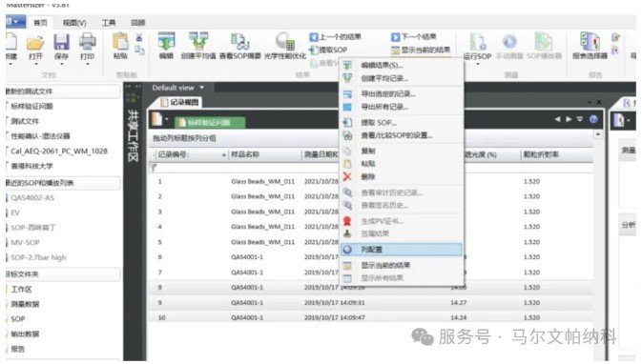Click the 打印 (Print) printer icon

pos(87,42)
